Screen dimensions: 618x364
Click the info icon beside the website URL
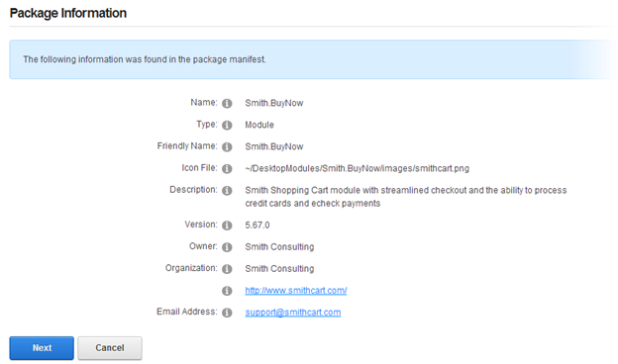227,291
